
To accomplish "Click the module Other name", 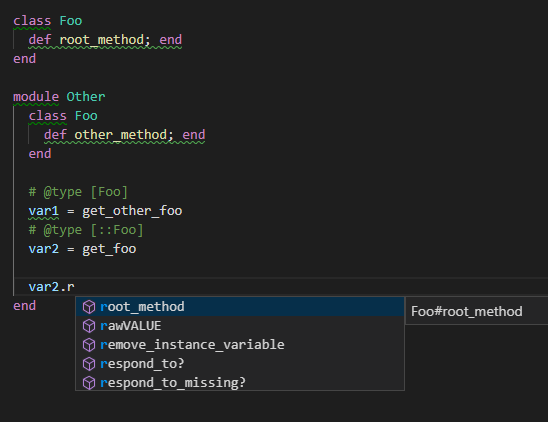I will pyautogui.click(x=86, y=97).
